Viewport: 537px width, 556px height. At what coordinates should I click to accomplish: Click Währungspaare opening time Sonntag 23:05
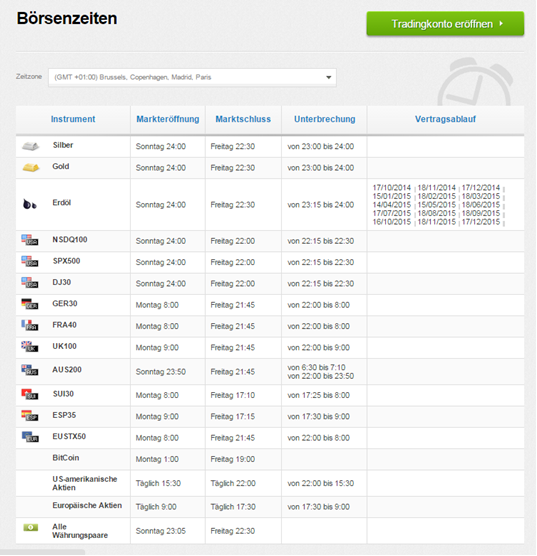coord(161,531)
